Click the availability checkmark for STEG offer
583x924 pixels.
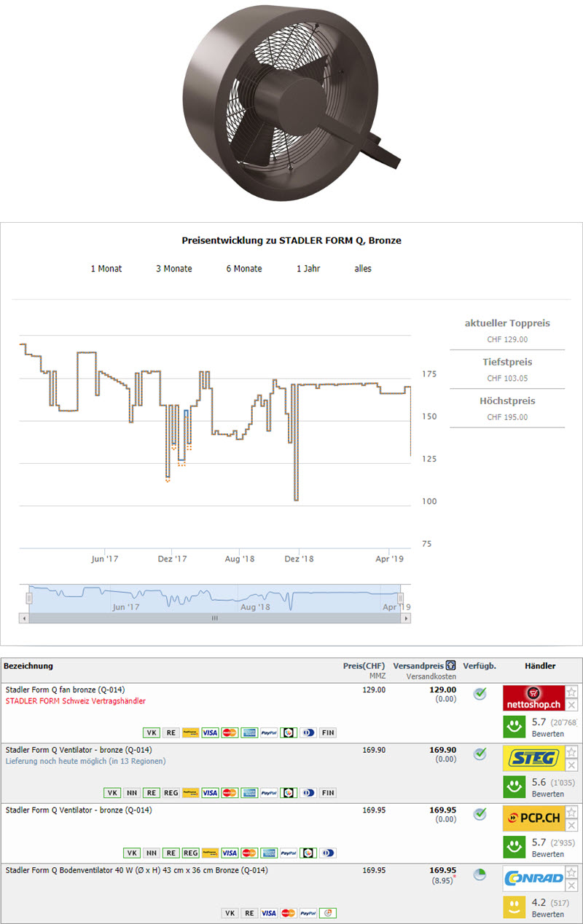pos(480,754)
